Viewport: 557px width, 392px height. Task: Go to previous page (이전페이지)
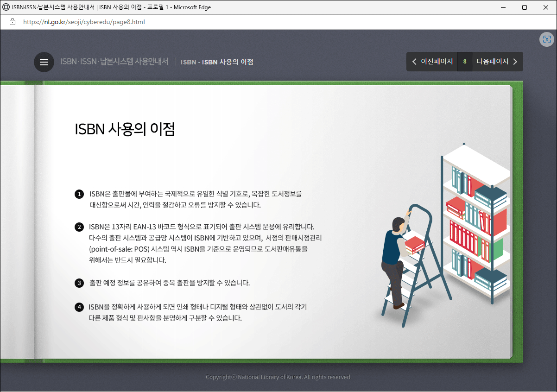[x=432, y=62]
